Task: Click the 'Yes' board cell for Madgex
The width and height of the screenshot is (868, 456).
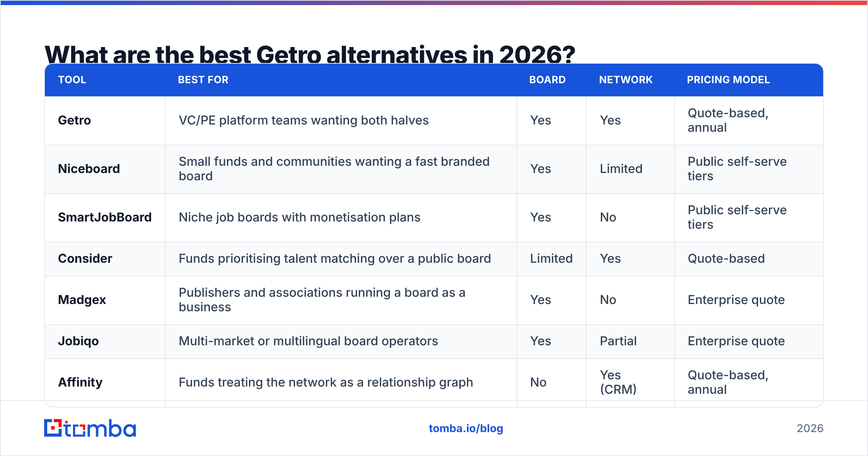Action: click(x=541, y=300)
